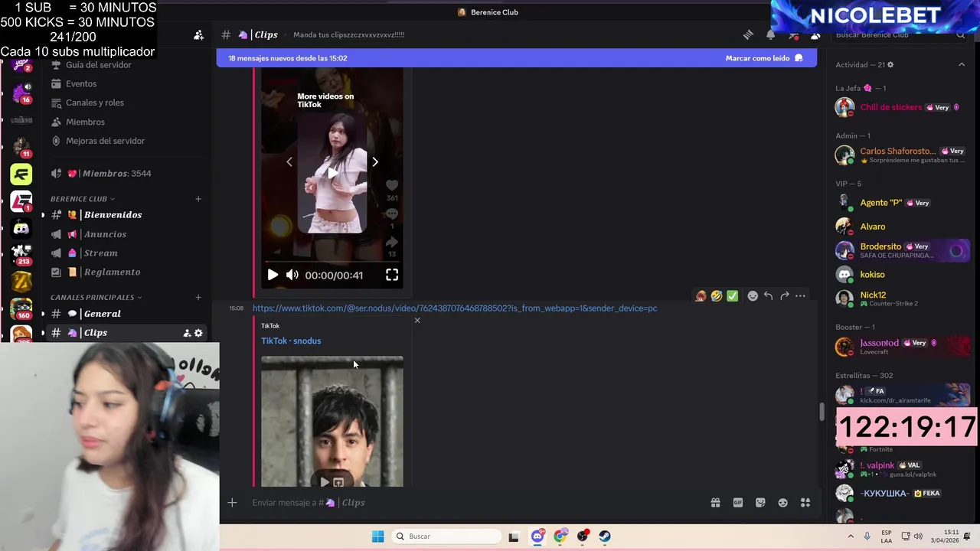Select the Reglamento channel
The height and width of the screenshot is (551, 980).
click(x=126, y=272)
